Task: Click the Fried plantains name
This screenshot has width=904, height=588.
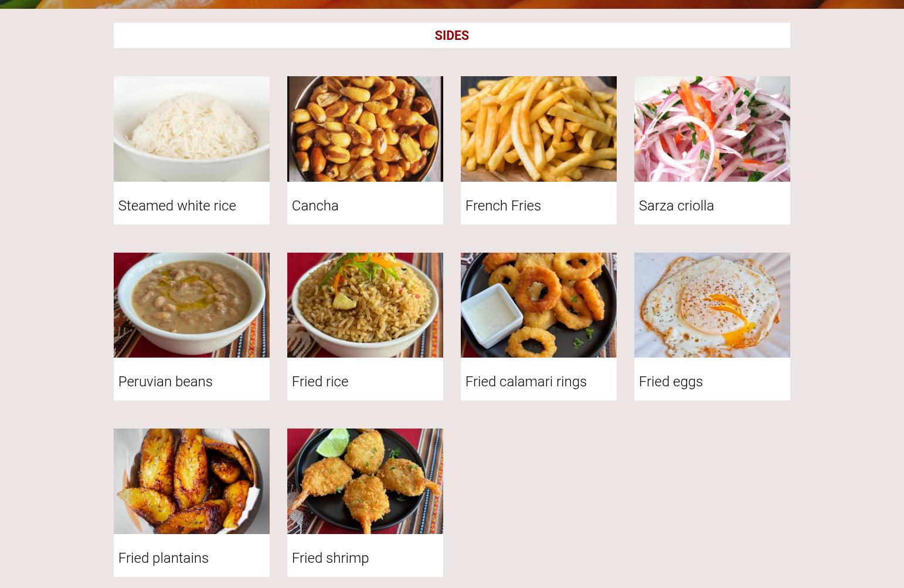Action: pos(164,558)
